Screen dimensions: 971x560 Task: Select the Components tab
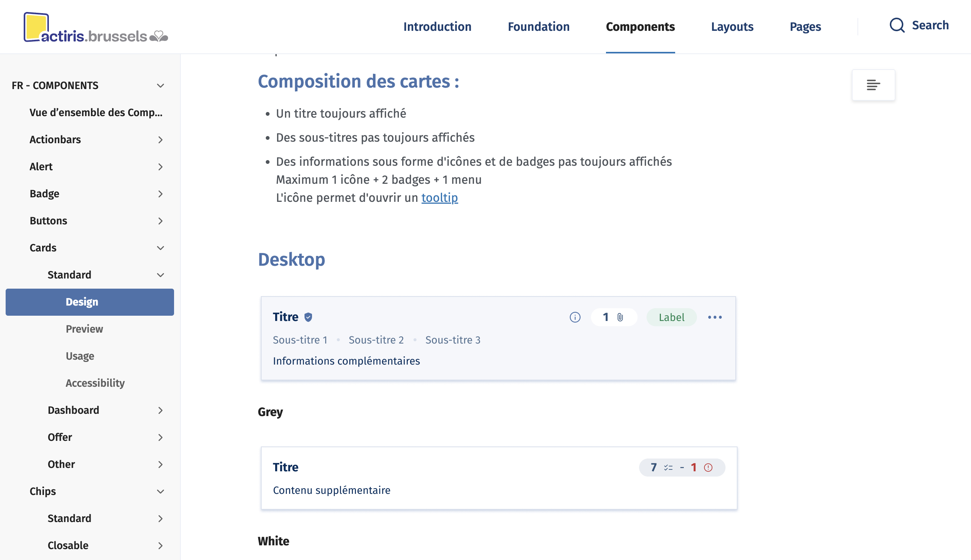(x=640, y=27)
